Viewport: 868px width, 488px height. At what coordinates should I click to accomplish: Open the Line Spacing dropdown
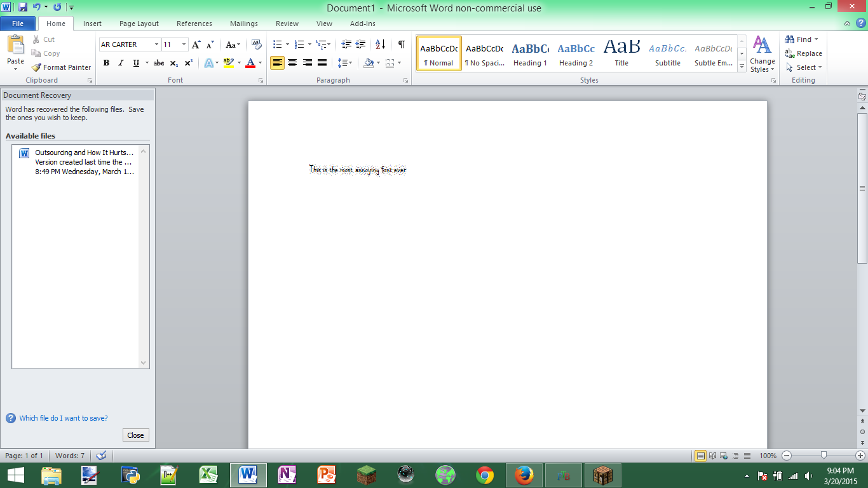coord(345,63)
